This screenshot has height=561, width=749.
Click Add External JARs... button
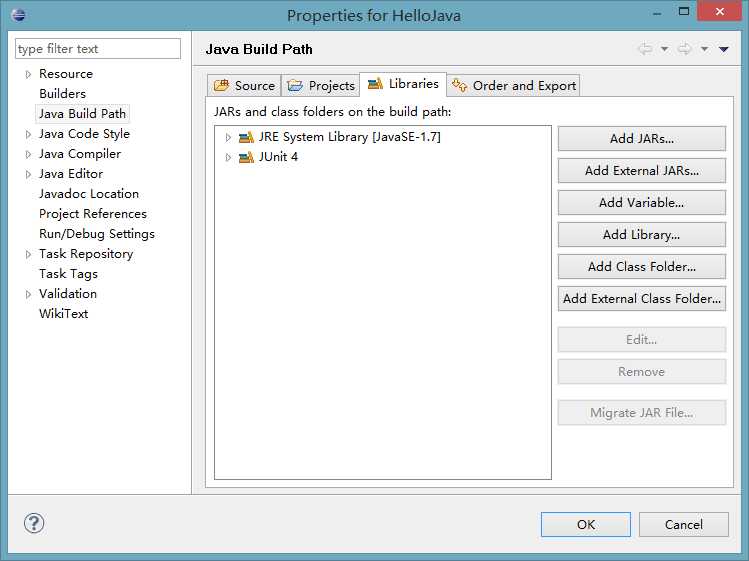point(642,171)
